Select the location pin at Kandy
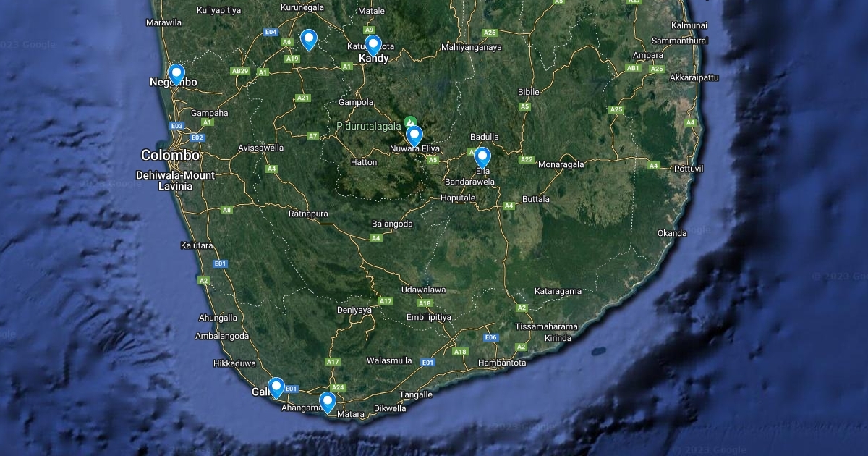 click(373, 45)
